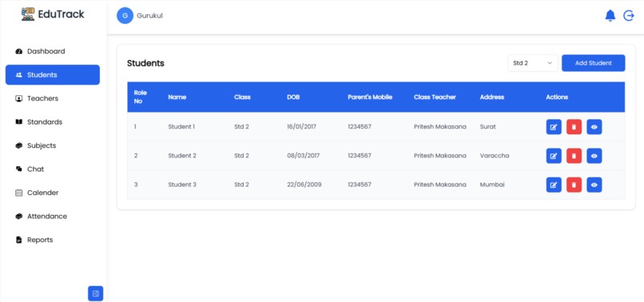Open Reports in sidebar

53,240
